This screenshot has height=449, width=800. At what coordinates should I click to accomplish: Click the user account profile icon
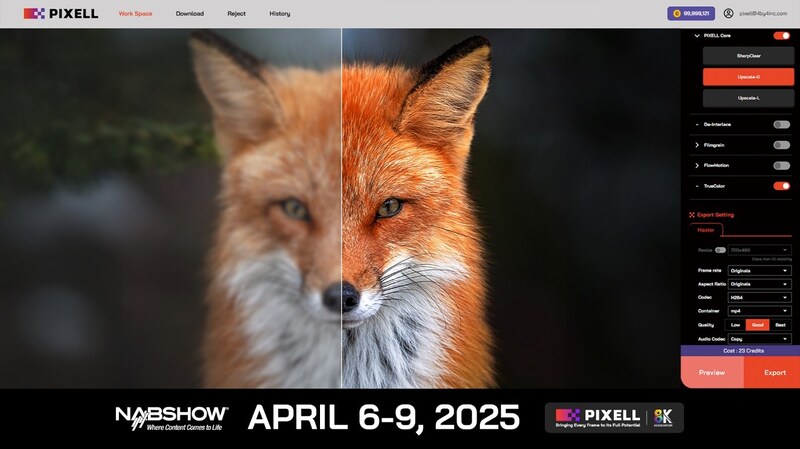point(728,14)
